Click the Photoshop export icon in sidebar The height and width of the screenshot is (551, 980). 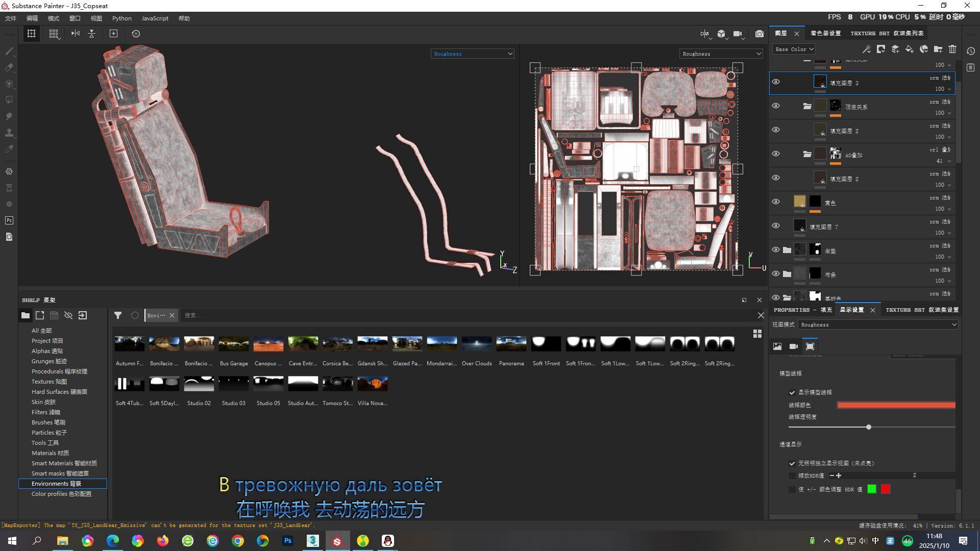9,220
